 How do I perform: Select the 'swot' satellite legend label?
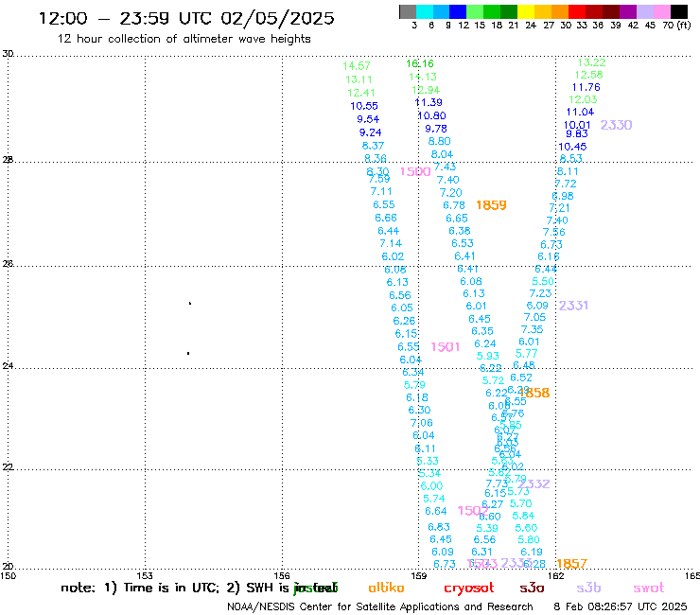tap(649, 588)
